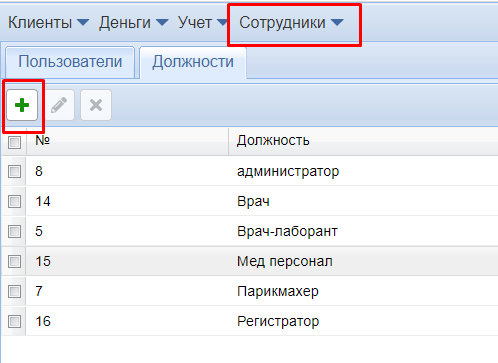Click the Парикмахер position name
This screenshot has width=498, height=363.
tap(278, 292)
